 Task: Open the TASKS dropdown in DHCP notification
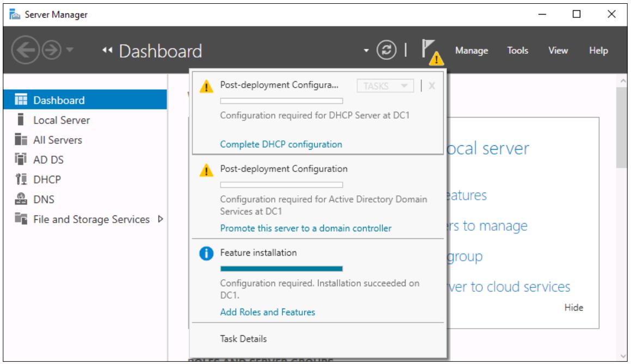(x=385, y=86)
